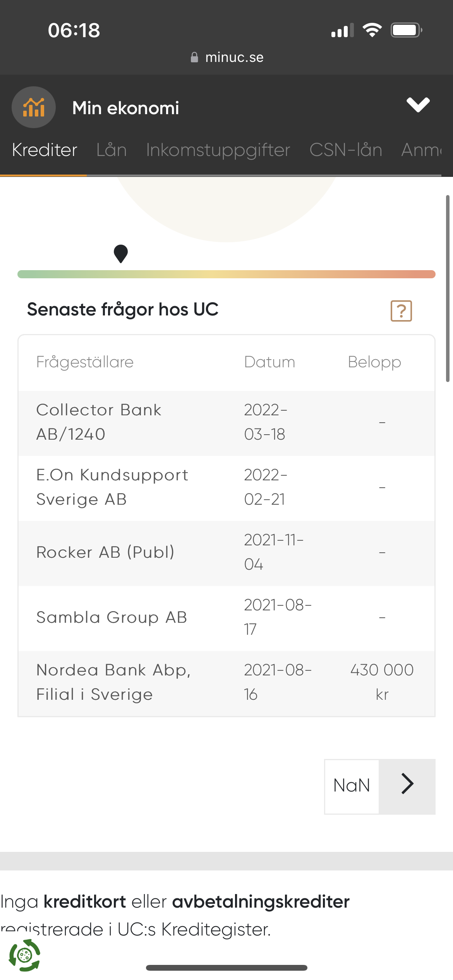
Task: Switch to the Lån tab
Action: point(112,150)
